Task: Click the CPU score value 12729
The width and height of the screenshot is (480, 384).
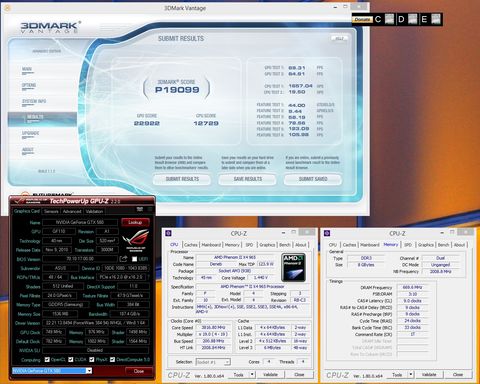Action: click(206, 123)
